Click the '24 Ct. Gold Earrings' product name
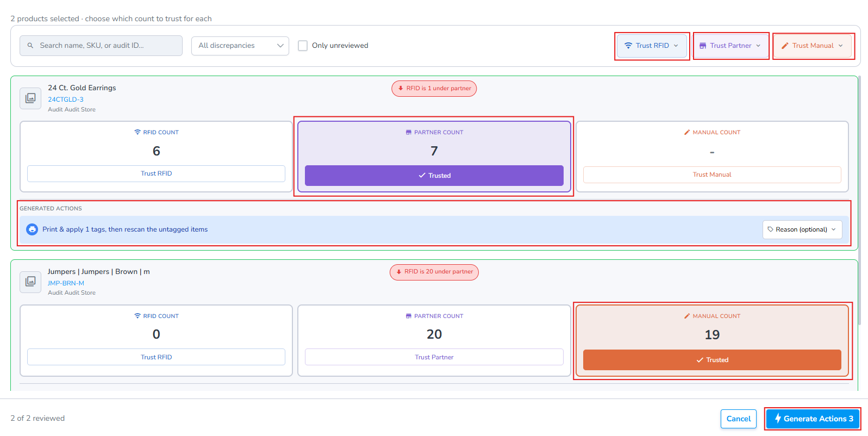868x436 pixels. pos(82,88)
